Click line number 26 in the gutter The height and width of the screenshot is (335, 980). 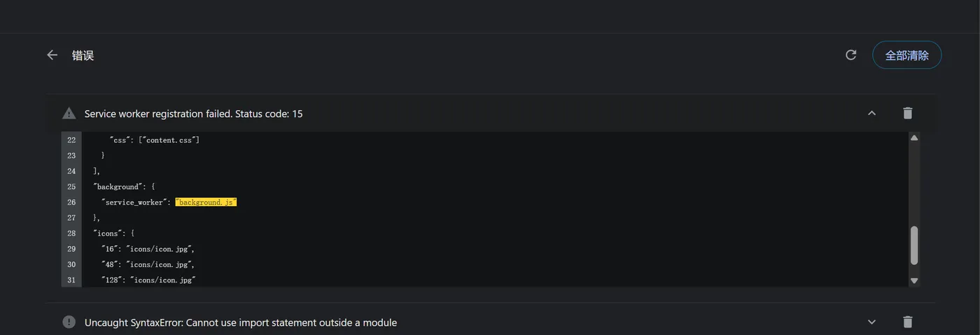71,203
